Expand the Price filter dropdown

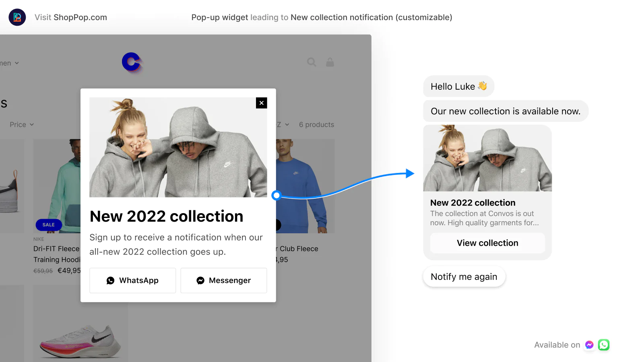[22, 125]
